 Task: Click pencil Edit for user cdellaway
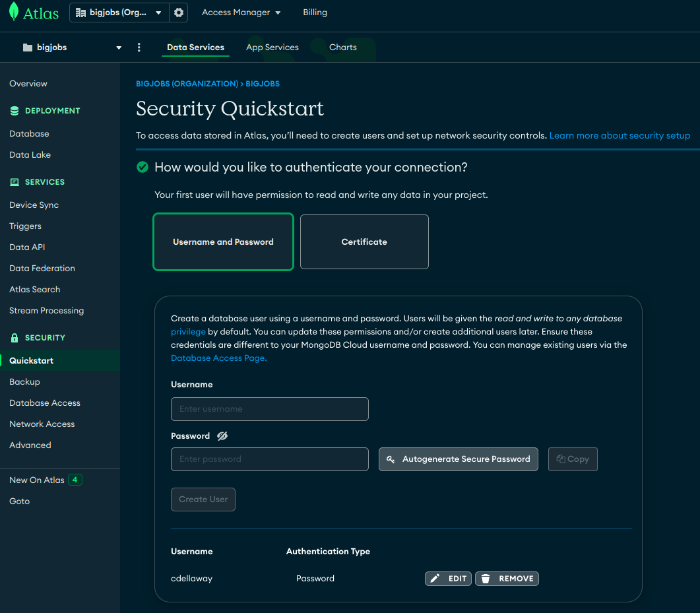tap(448, 579)
